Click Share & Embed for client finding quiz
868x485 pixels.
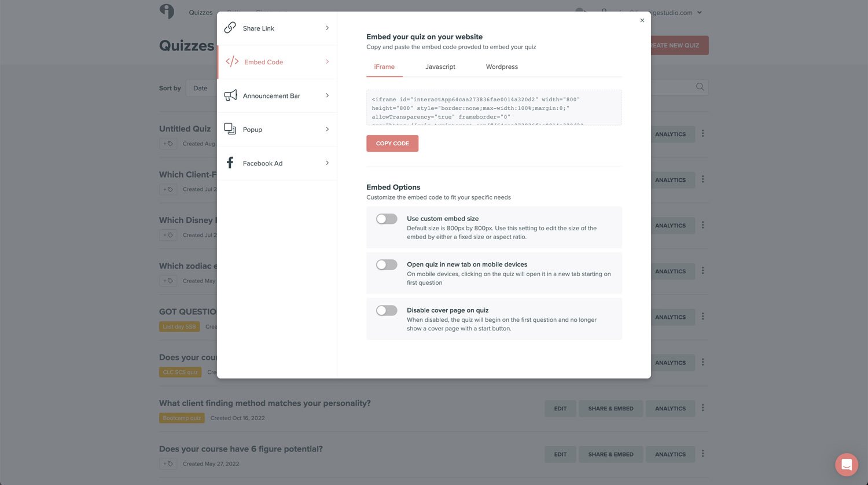610,409
